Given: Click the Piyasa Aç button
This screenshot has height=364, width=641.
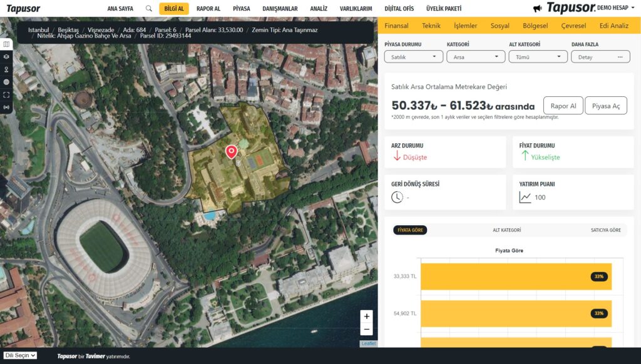Looking at the screenshot, I should 606,106.
